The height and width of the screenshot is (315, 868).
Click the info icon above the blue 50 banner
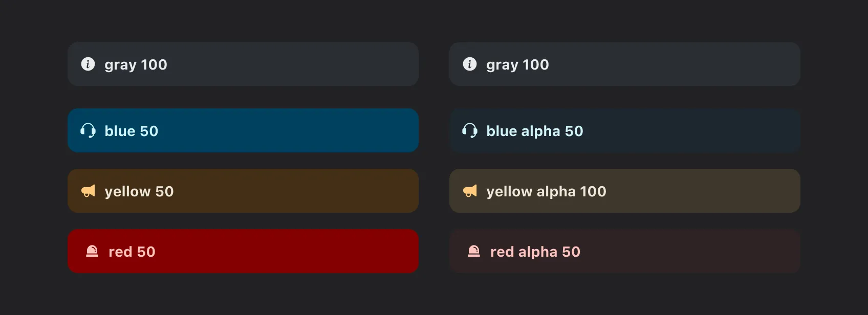(x=88, y=64)
